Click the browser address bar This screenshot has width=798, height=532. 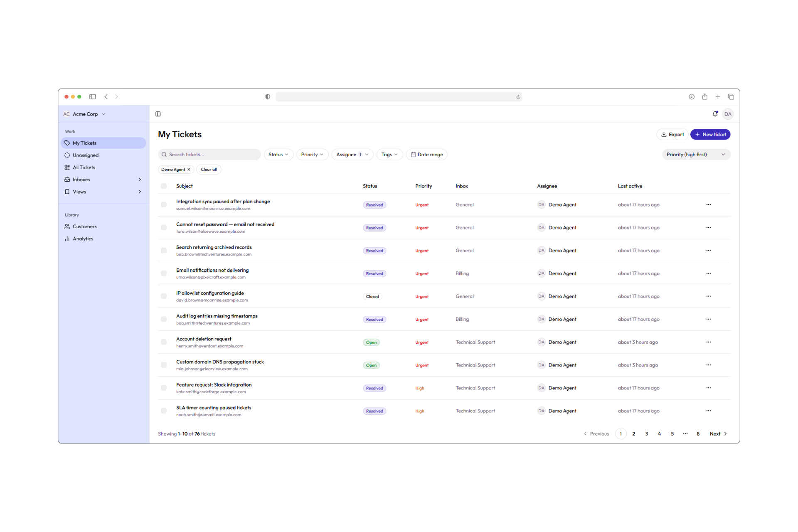(399, 97)
